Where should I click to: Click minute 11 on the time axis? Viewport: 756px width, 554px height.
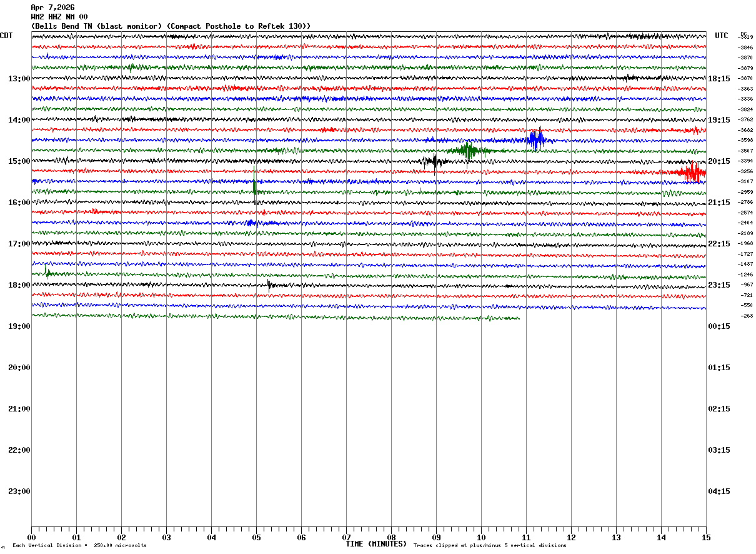click(x=526, y=538)
